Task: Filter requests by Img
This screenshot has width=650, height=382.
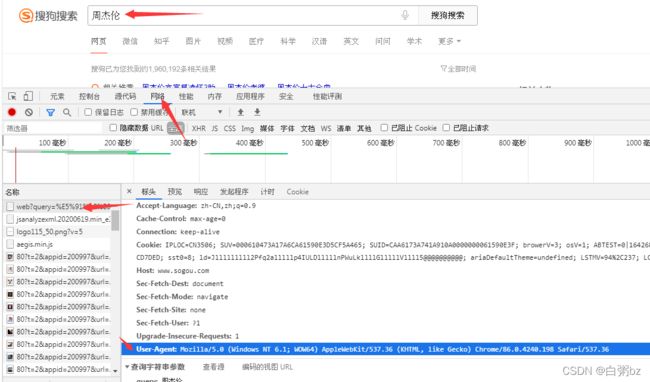Action: coord(247,128)
